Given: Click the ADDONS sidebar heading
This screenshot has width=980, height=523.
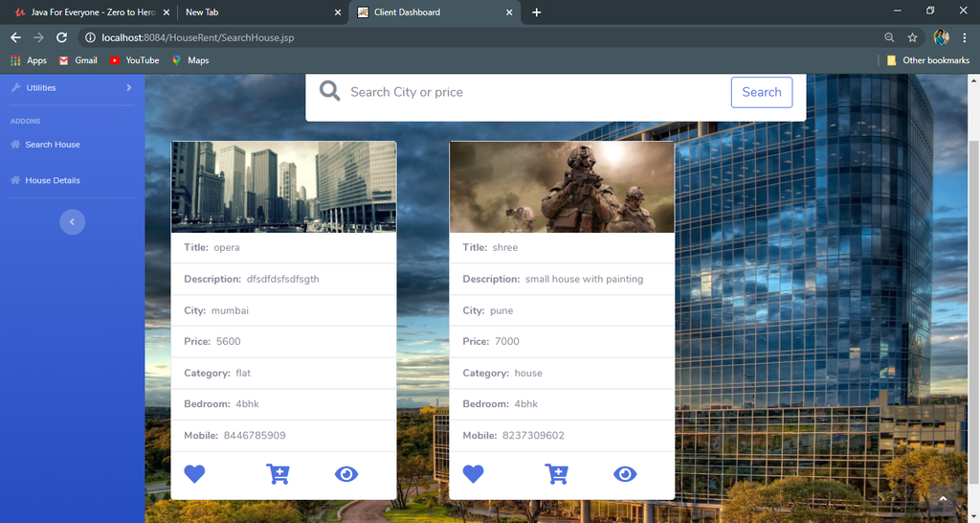Looking at the screenshot, I should click(25, 122).
